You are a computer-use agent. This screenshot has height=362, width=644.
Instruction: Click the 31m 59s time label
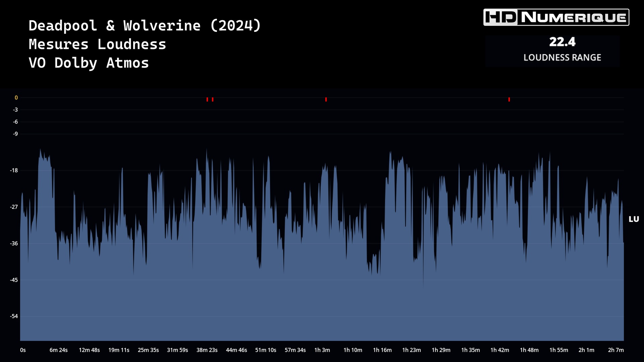point(177,350)
